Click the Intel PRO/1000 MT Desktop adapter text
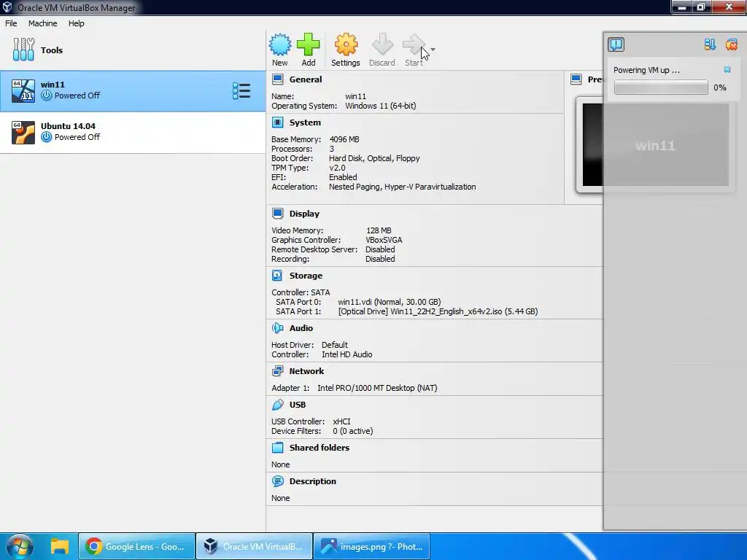 [377, 388]
